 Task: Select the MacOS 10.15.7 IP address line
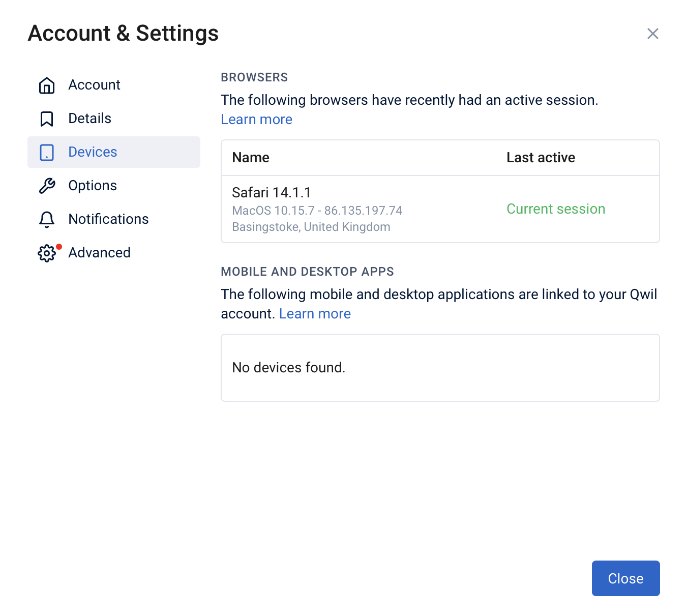pyautogui.click(x=317, y=211)
